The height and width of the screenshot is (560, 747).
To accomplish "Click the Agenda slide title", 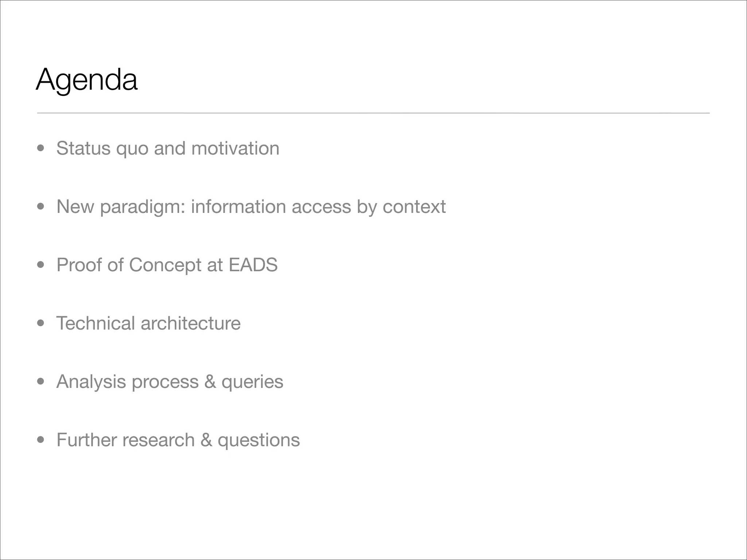I will click(x=87, y=80).
